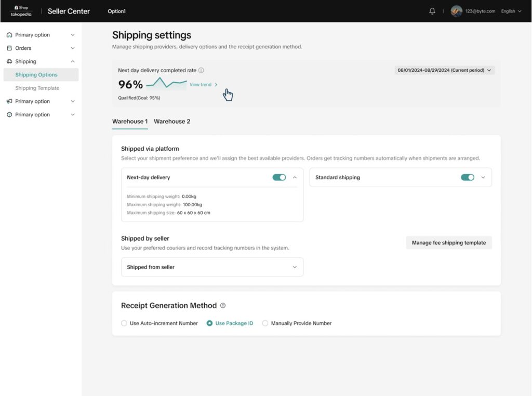Show info for next day delivery rate
The image size is (532, 396).
[x=201, y=70]
